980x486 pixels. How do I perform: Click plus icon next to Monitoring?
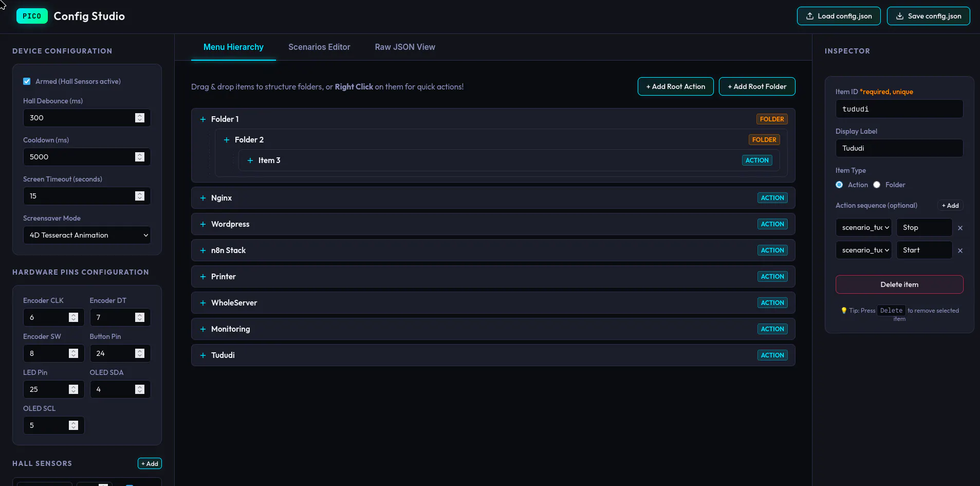pos(203,329)
